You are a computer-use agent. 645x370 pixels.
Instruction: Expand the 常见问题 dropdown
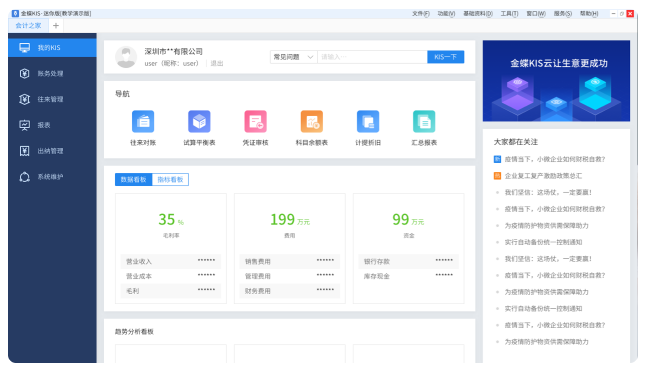click(293, 57)
